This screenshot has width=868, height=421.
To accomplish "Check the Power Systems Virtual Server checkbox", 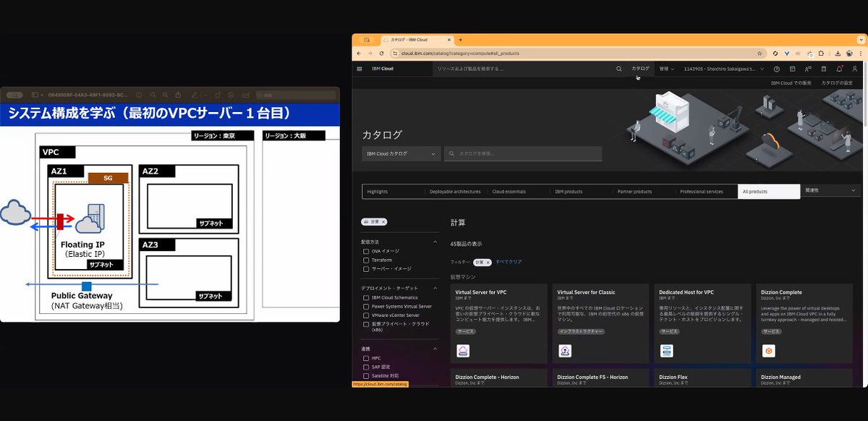I will click(366, 306).
